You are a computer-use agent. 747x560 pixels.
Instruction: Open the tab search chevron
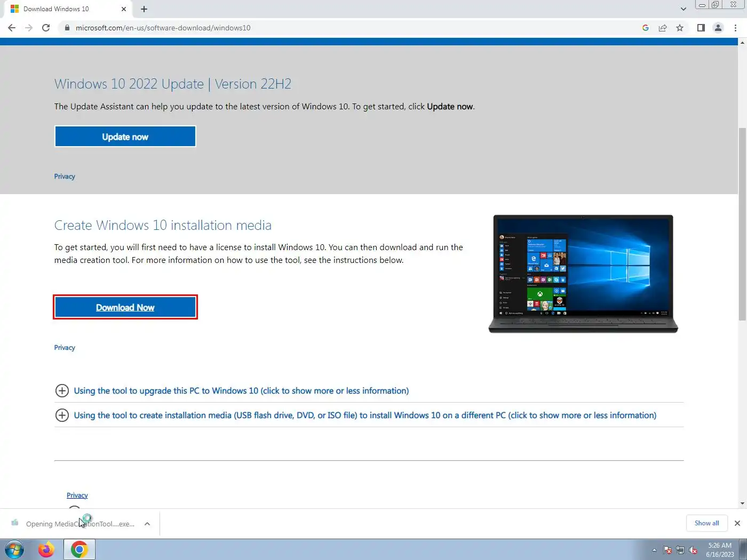[684, 9]
